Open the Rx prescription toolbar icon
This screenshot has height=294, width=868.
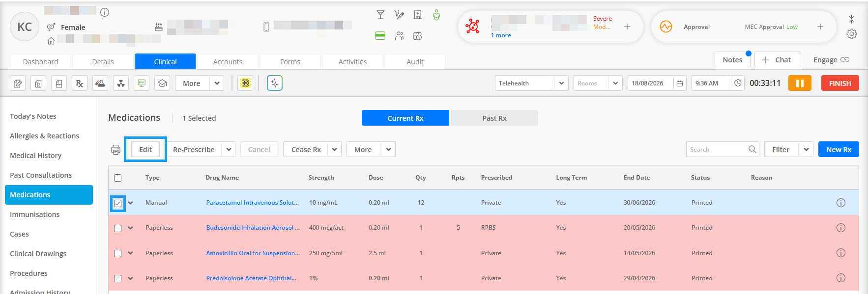point(80,83)
